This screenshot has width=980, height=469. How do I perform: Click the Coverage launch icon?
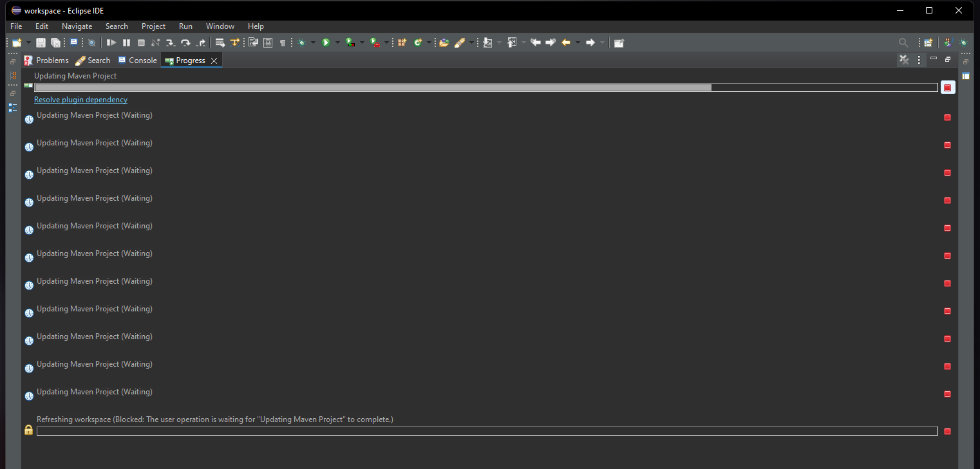click(x=350, y=42)
